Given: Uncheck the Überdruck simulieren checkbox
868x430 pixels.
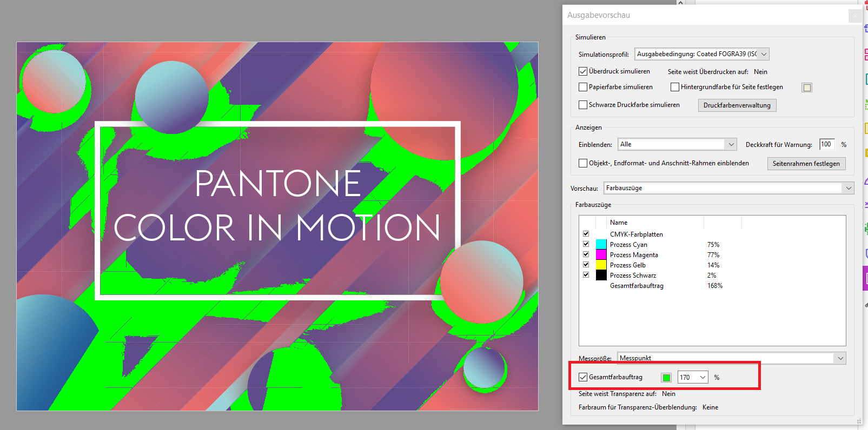Looking at the screenshot, I should click(583, 71).
